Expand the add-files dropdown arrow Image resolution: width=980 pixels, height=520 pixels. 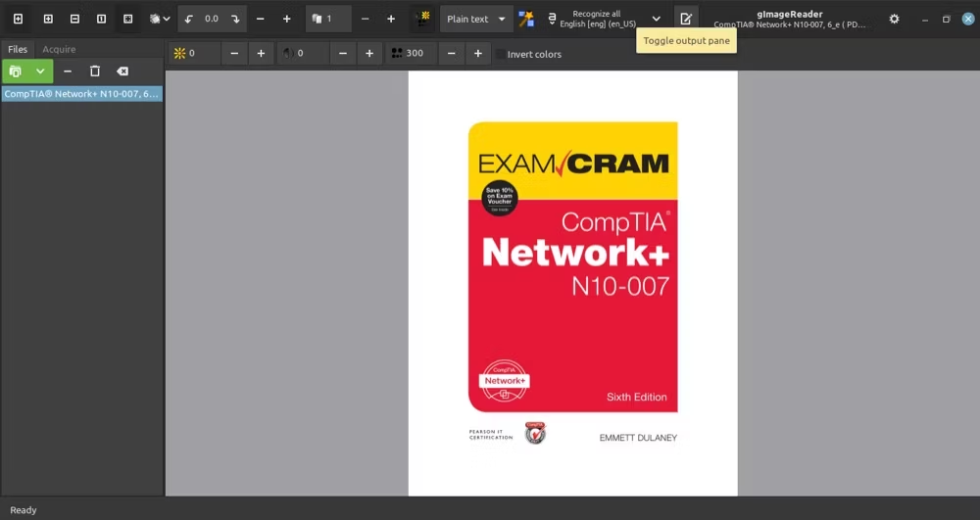coord(40,71)
